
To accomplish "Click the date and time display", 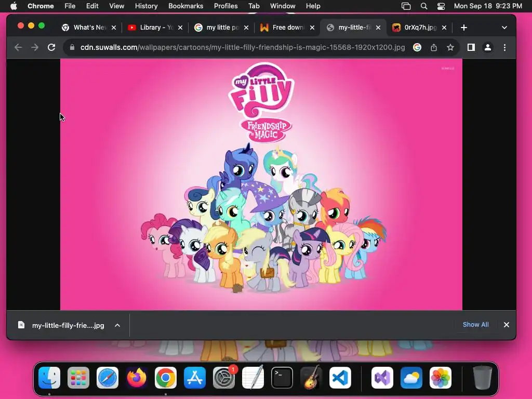I will (x=488, y=6).
